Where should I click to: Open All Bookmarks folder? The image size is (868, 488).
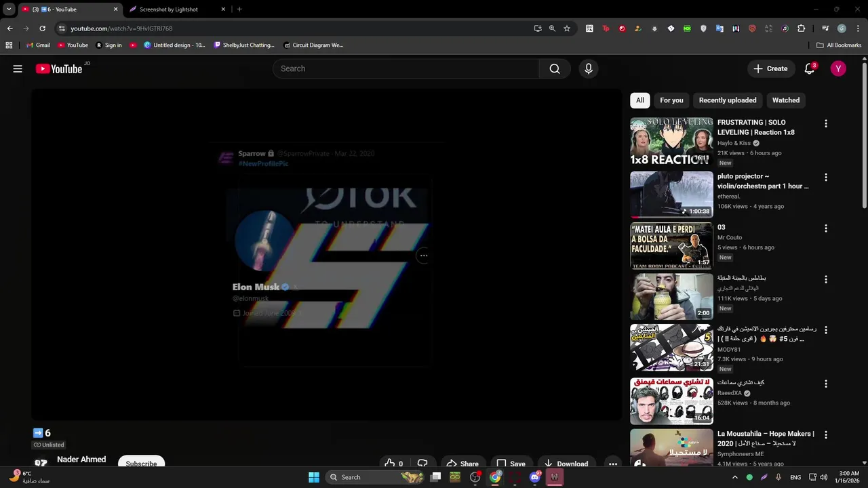(x=839, y=45)
